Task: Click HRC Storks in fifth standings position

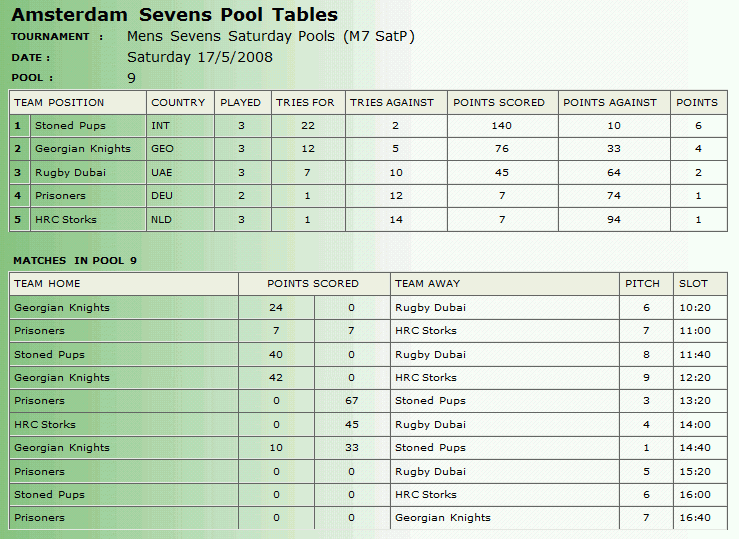Action: [66, 219]
